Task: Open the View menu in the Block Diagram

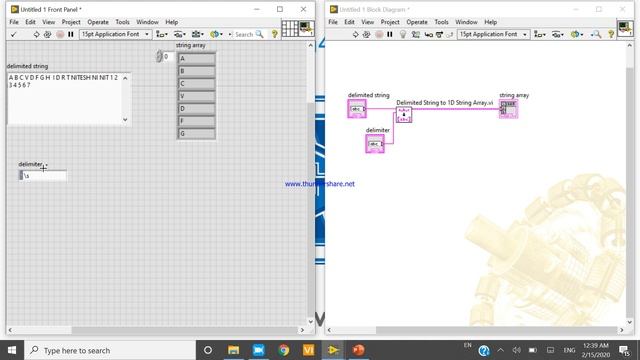Action: (x=367, y=22)
